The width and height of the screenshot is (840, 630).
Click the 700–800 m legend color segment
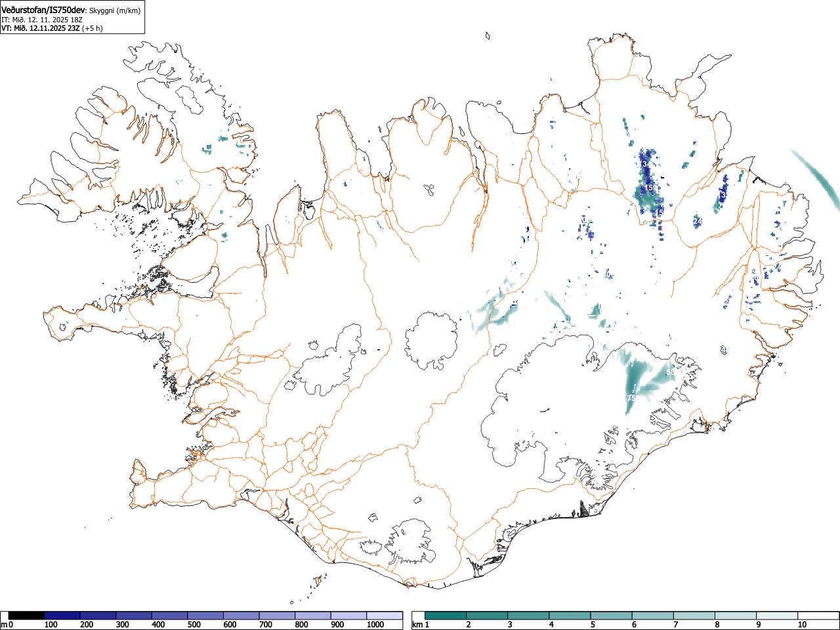click(x=277, y=616)
